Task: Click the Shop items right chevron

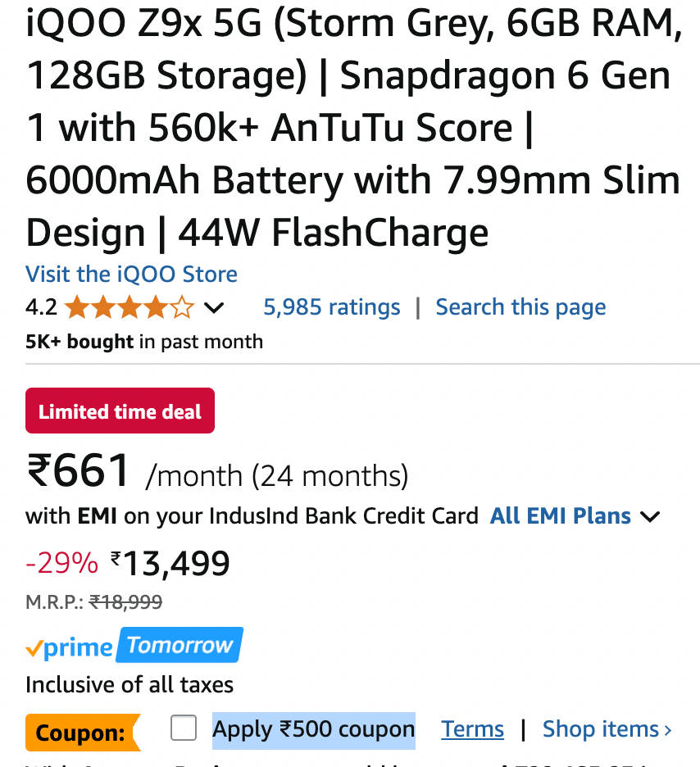Action: [x=668, y=730]
